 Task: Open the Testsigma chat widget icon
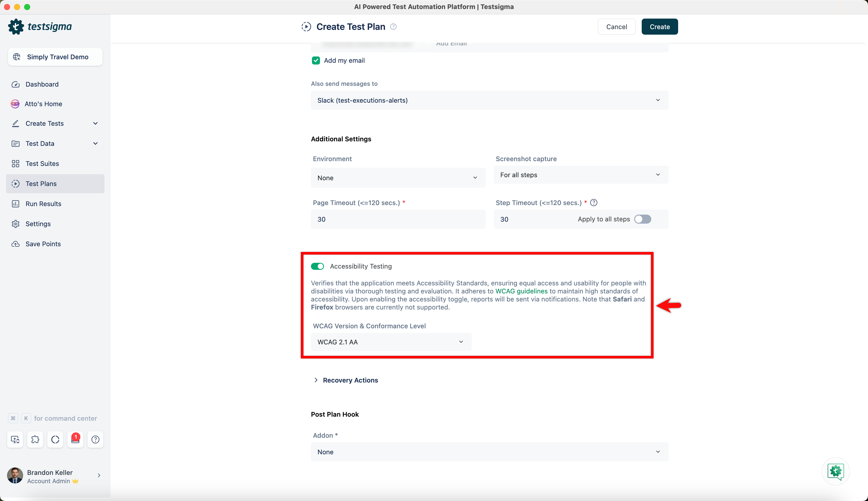click(x=836, y=471)
